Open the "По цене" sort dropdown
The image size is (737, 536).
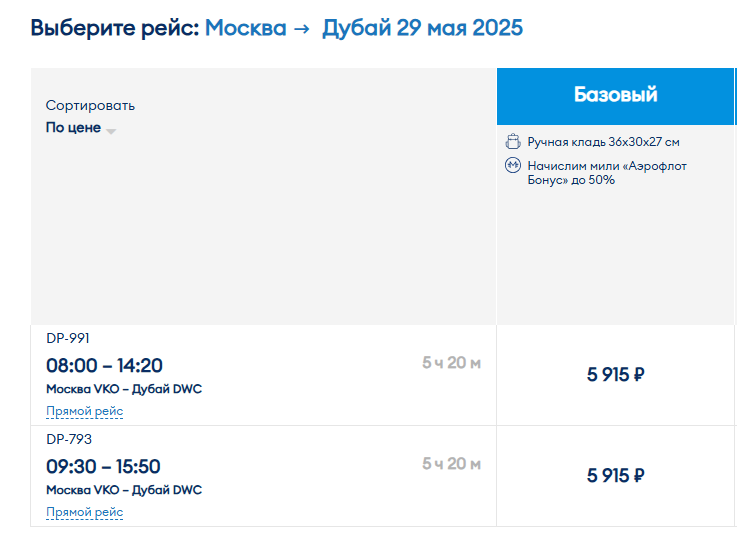(x=80, y=128)
